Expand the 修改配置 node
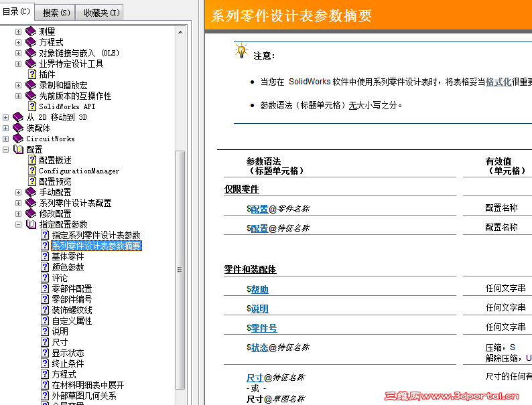532x405 pixels. [18, 214]
